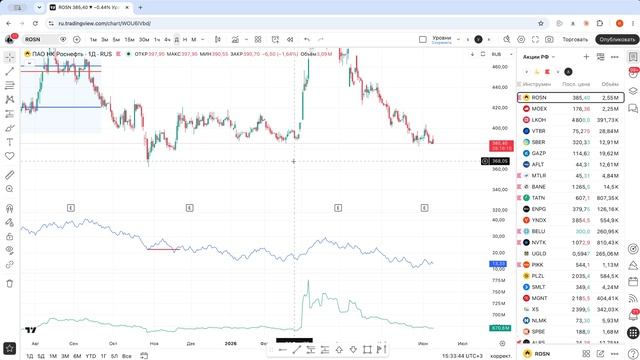
Task: Toggle hide all drawings eye icon
Action: pyautogui.click(x=9, y=250)
